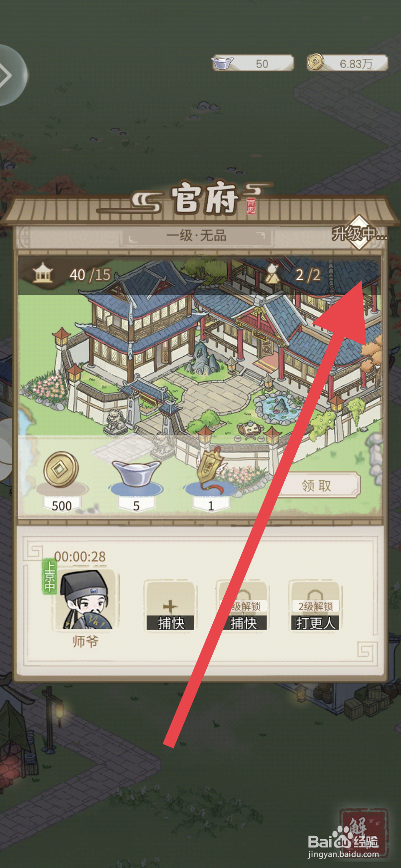Tap the pavilion prosperity icon
Image resolution: width=401 pixels, height=868 pixels.
[x=43, y=273]
